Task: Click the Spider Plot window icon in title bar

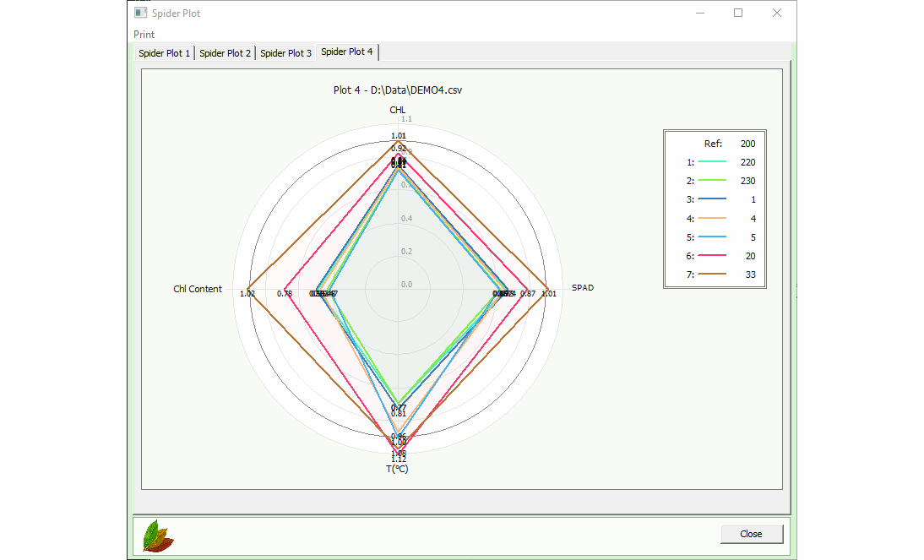Action: [x=140, y=13]
